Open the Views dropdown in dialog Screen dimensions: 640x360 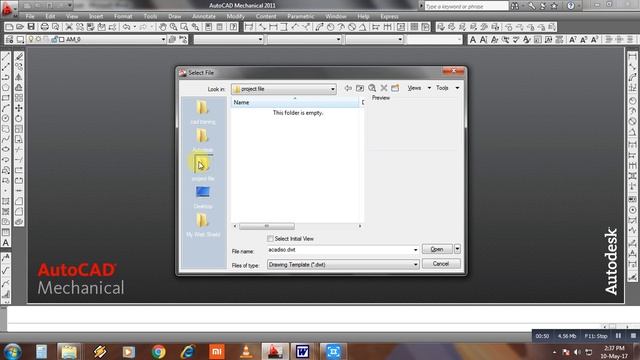pyautogui.click(x=419, y=88)
